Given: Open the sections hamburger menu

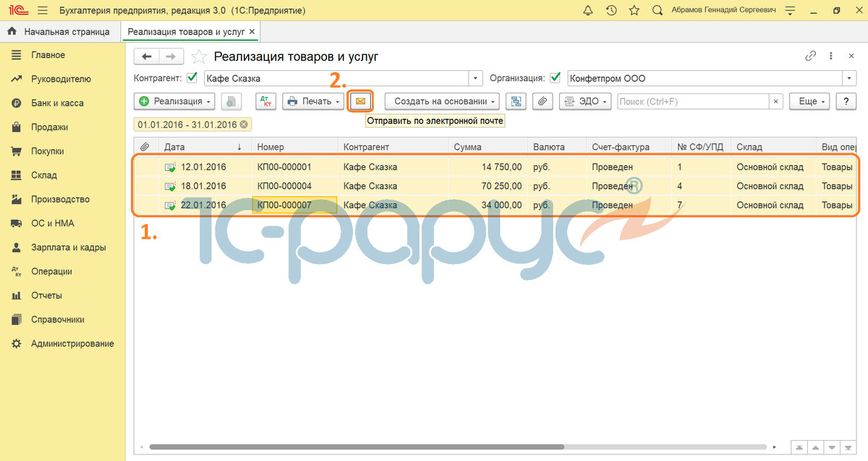Looking at the screenshot, I should [42, 11].
